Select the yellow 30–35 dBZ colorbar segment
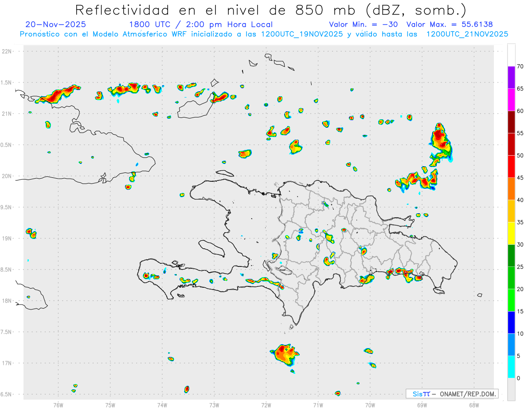Image resolution: width=532 pixels, height=411 pixels. click(512, 233)
